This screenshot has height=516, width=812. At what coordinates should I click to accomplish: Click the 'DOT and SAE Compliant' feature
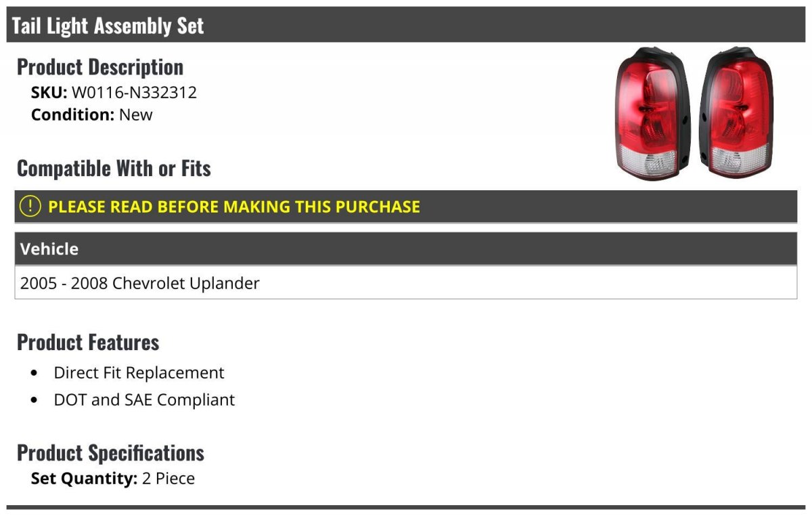click(x=144, y=400)
